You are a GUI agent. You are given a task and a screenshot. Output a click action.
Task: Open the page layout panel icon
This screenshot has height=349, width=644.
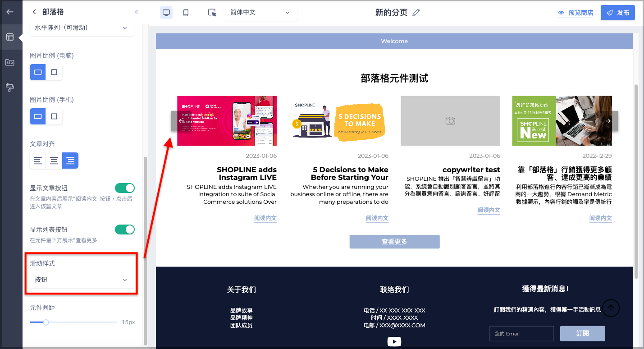pos(10,37)
